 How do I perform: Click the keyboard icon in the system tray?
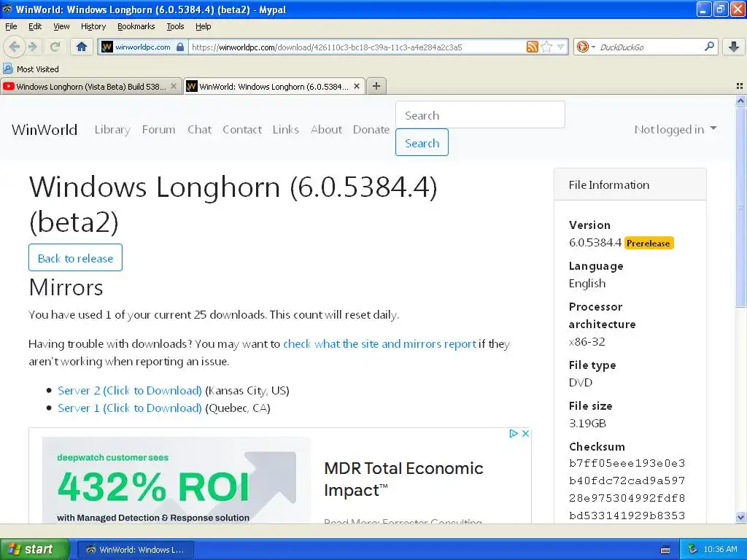[x=665, y=550]
